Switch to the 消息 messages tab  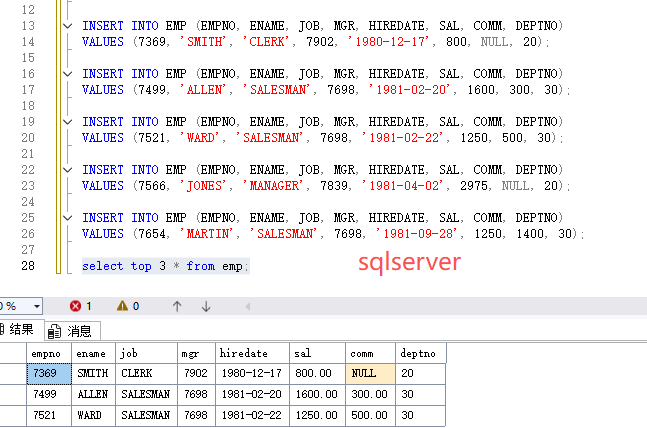click(x=73, y=331)
